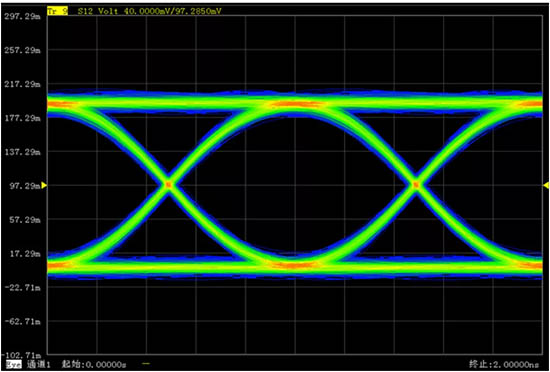Screen dimensions: 550x372
Task: Click the left eye crossing point on the waveform
Action: [169, 184]
